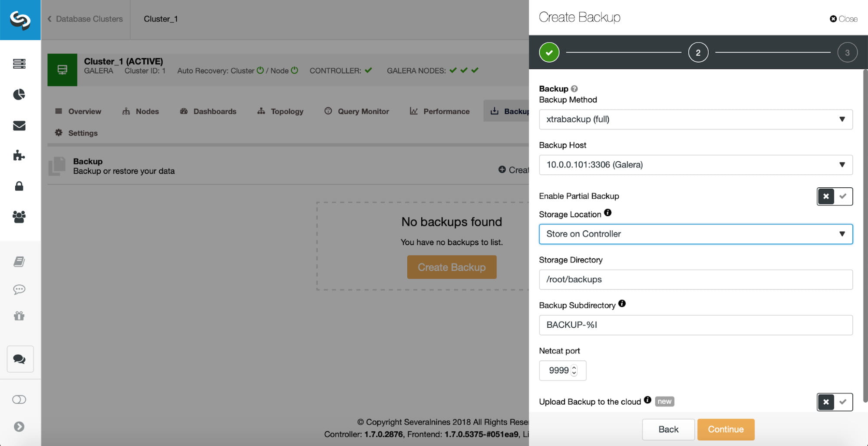Open the puzzle piece integrations icon

tap(19, 156)
